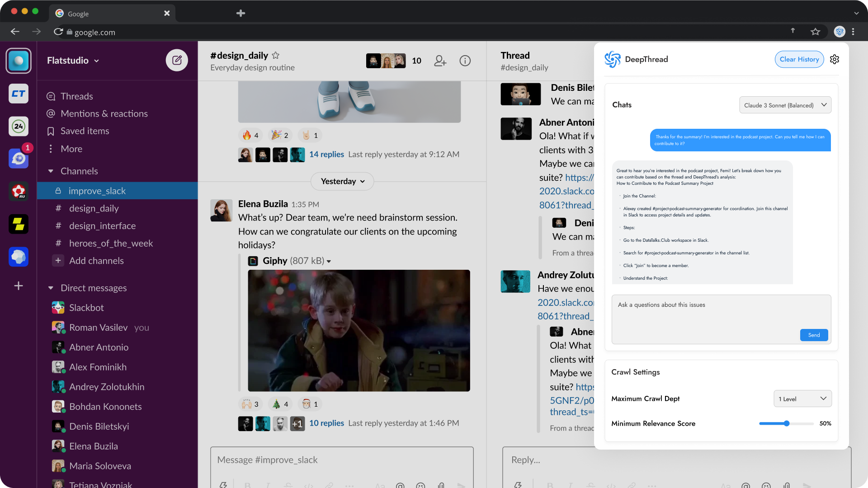Click the Send button in DeepThread
The height and width of the screenshot is (488, 868).
coord(814,335)
